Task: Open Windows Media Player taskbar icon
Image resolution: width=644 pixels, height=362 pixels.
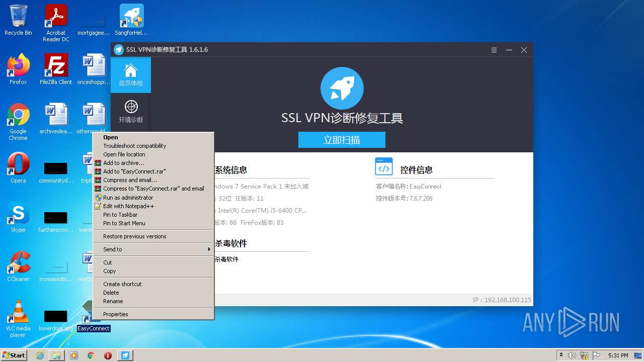Action: [74, 355]
